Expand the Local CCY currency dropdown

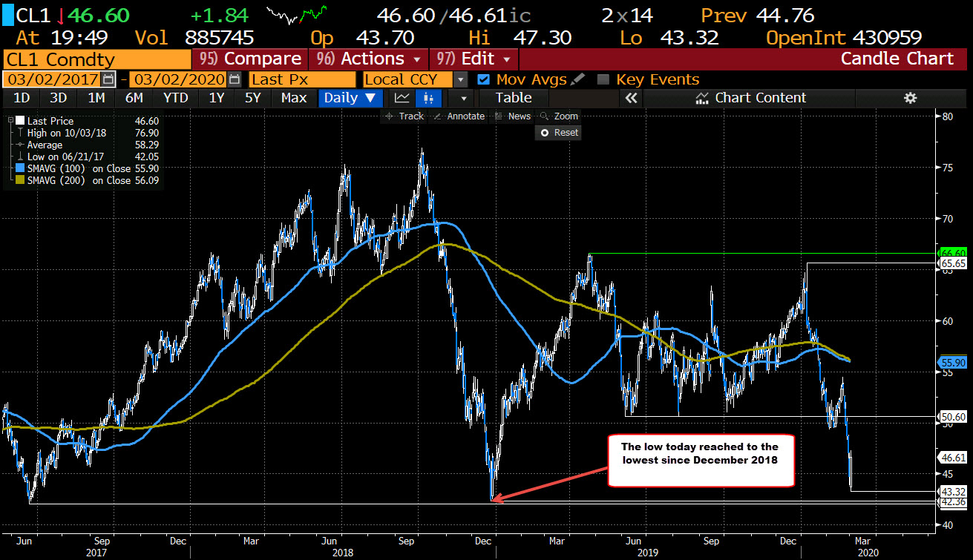tap(461, 79)
